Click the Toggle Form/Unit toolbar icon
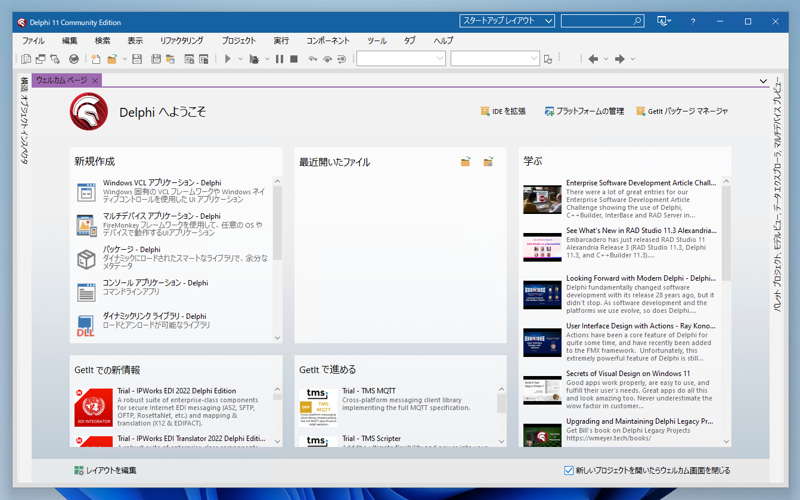Viewport: 800px width, 500px height. click(x=55, y=59)
